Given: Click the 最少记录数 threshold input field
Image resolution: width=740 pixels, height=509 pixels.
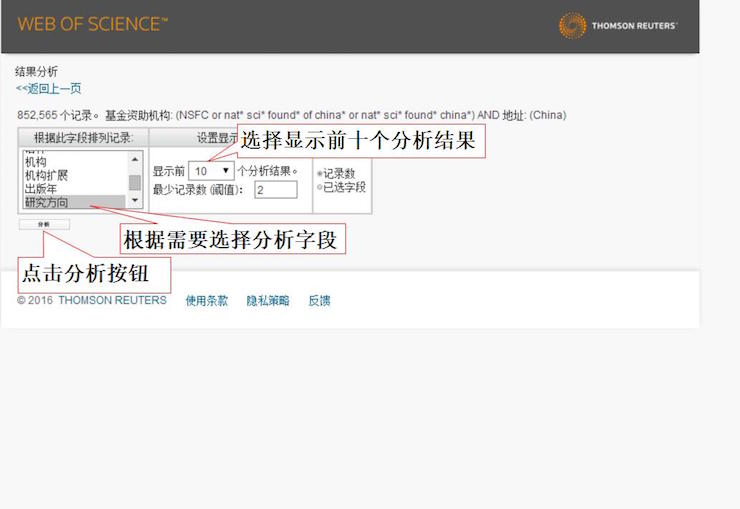Looking at the screenshot, I should (x=275, y=189).
